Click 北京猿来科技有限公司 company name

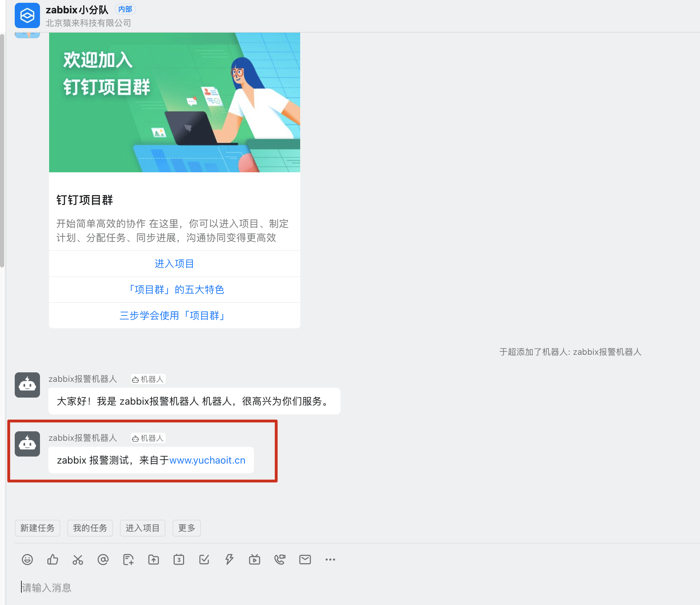(x=88, y=23)
